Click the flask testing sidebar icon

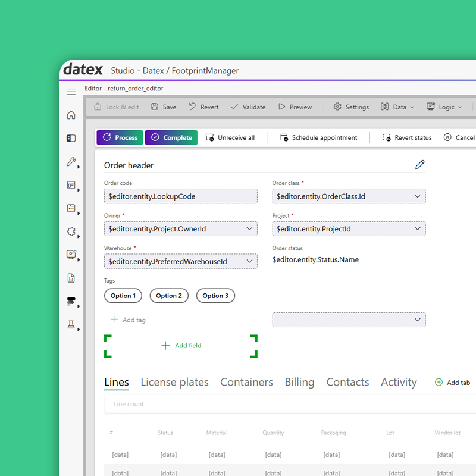pos(71,325)
